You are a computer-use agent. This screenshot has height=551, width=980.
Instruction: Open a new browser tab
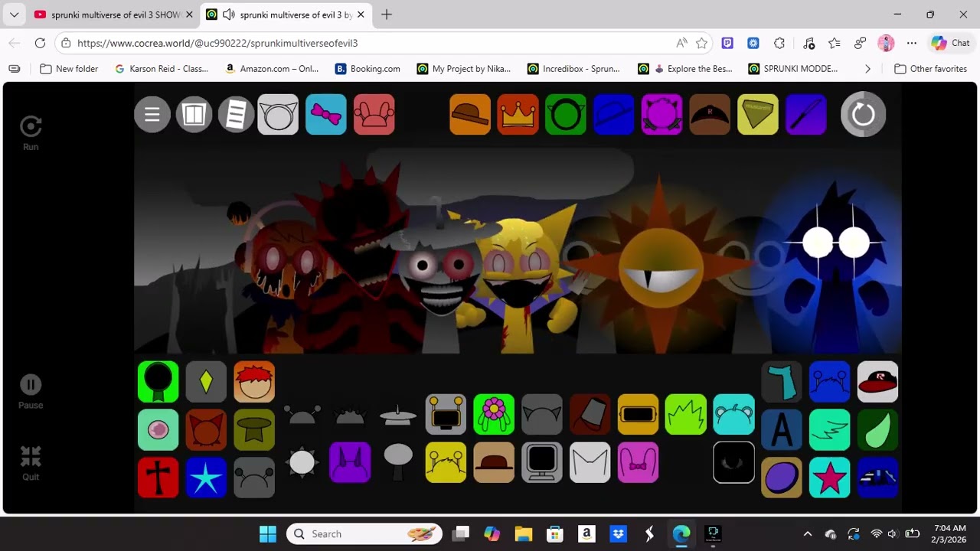(387, 15)
